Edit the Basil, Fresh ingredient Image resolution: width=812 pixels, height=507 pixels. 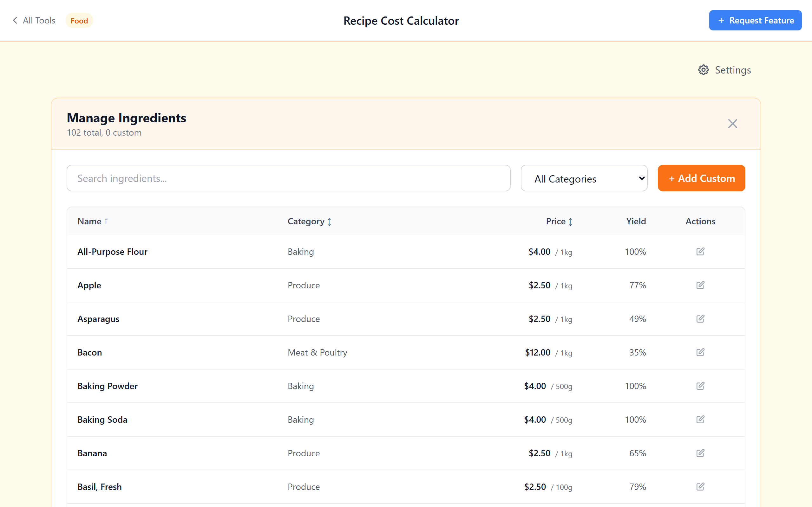pos(700,486)
